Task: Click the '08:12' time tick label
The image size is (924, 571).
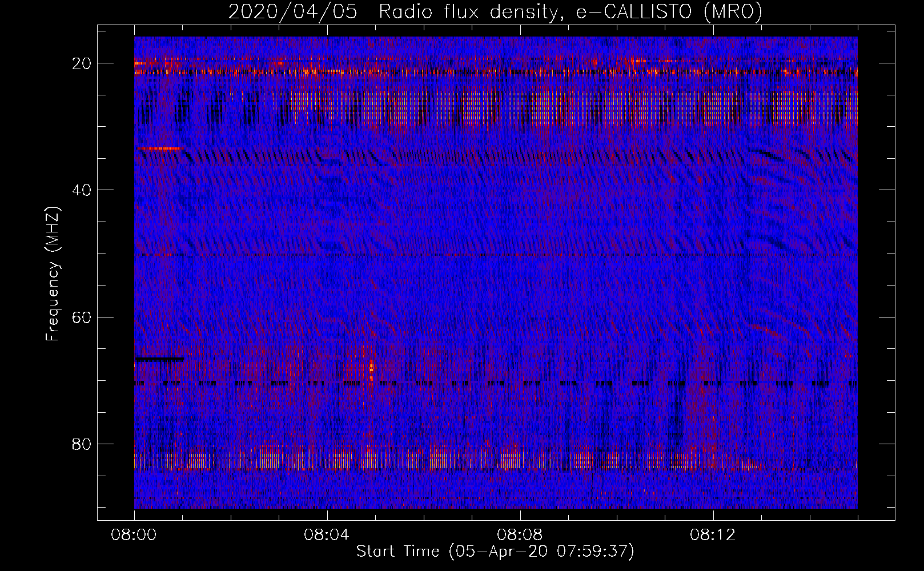Action: pos(713,535)
